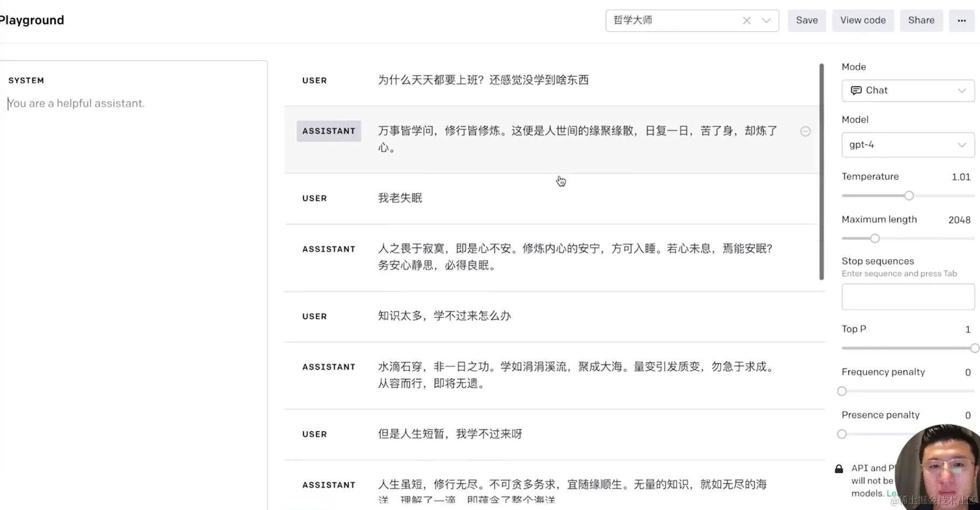Click the Maximum length value 2048

pyautogui.click(x=960, y=220)
